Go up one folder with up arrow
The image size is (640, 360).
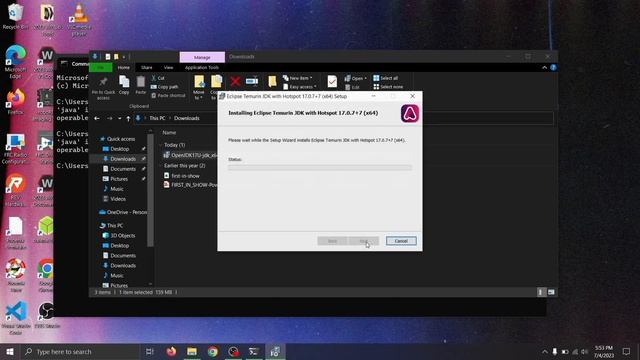(x=128, y=118)
